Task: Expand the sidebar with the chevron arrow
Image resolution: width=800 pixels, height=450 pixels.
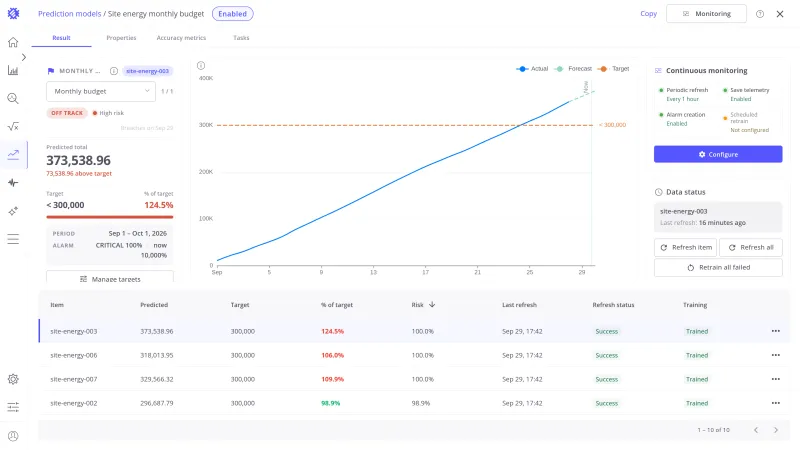Action: coord(23,57)
